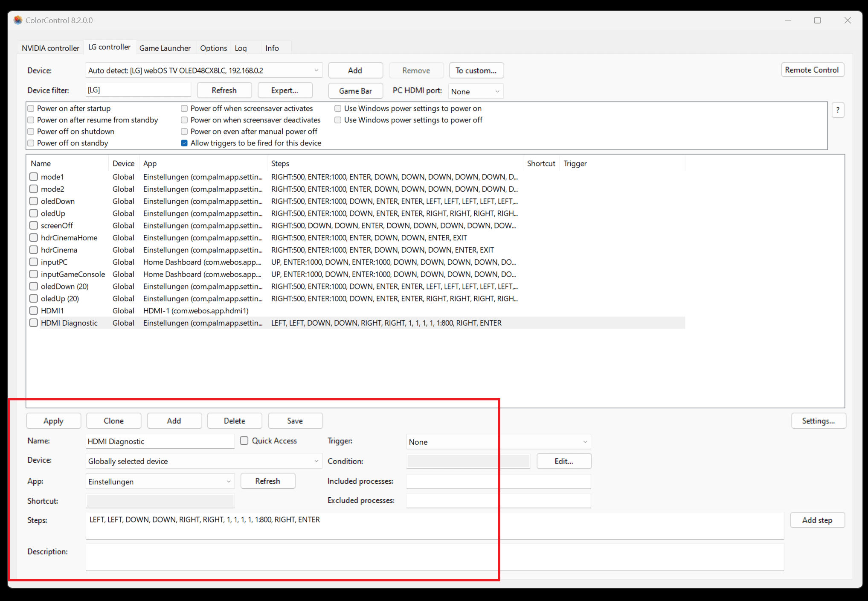Viewport: 868px width, 601px height.
Task: Click the Game Bar button
Action: click(355, 91)
